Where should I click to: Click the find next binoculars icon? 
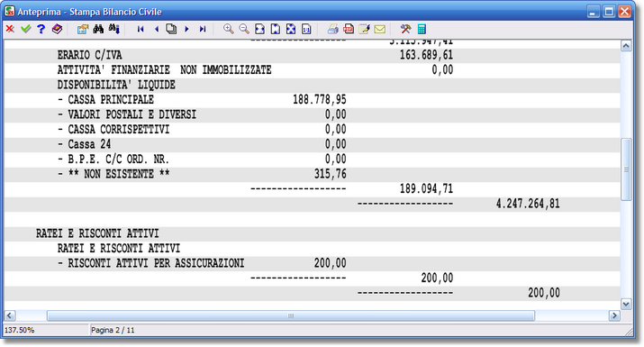[x=114, y=29]
